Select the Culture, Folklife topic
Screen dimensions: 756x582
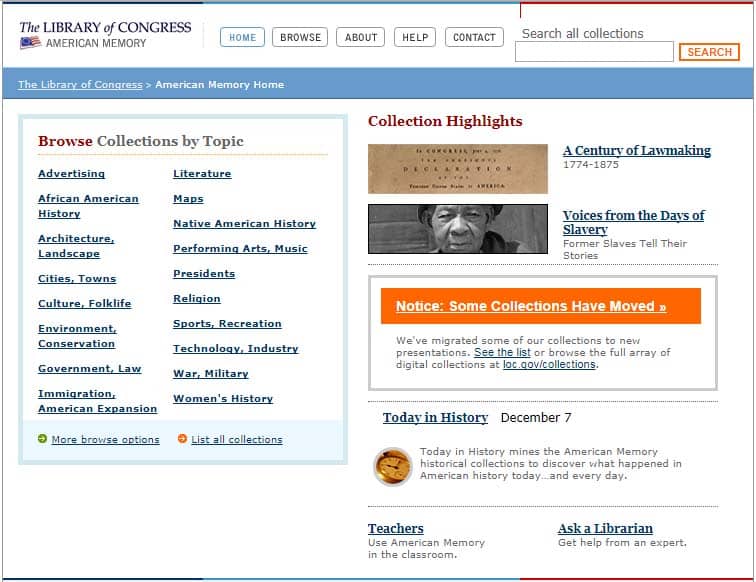[x=85, y=303]
